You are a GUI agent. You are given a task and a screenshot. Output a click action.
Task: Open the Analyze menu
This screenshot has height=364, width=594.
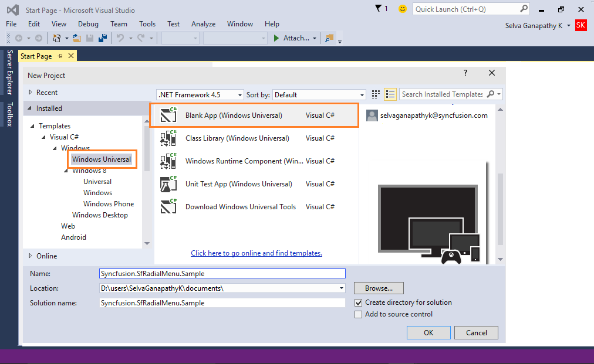tap(203, 24)
